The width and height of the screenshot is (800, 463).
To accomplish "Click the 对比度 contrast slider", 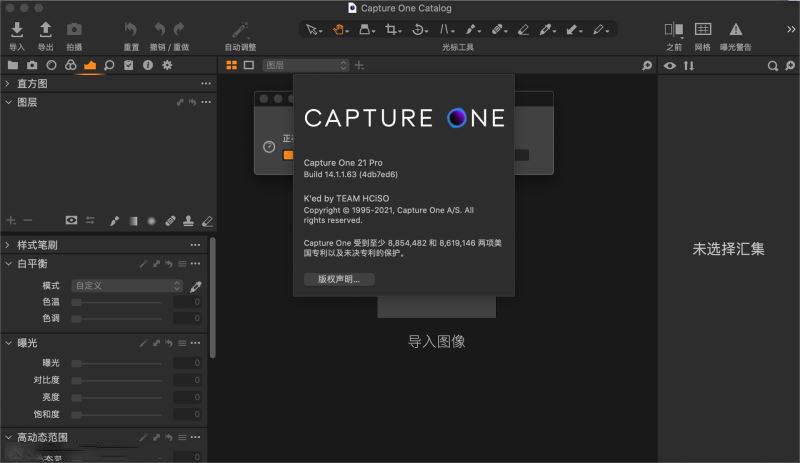I will click(x=117, y=380).
